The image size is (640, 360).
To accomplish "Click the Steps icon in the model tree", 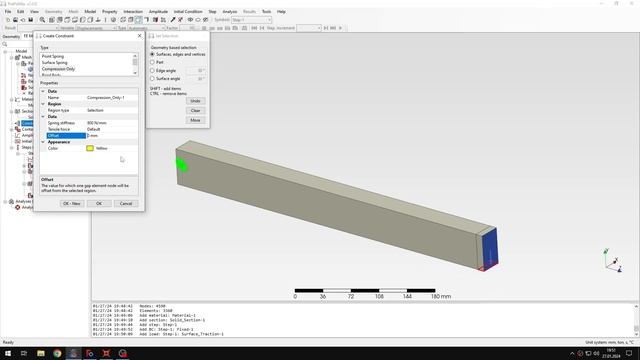I will pos(18,147).
